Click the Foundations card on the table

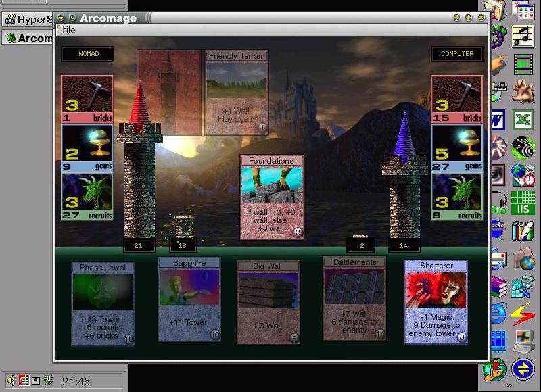click(271, 197)
